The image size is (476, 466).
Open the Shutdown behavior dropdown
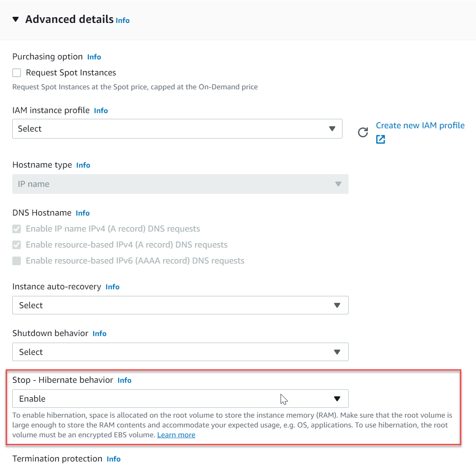[x=180, y=352]
